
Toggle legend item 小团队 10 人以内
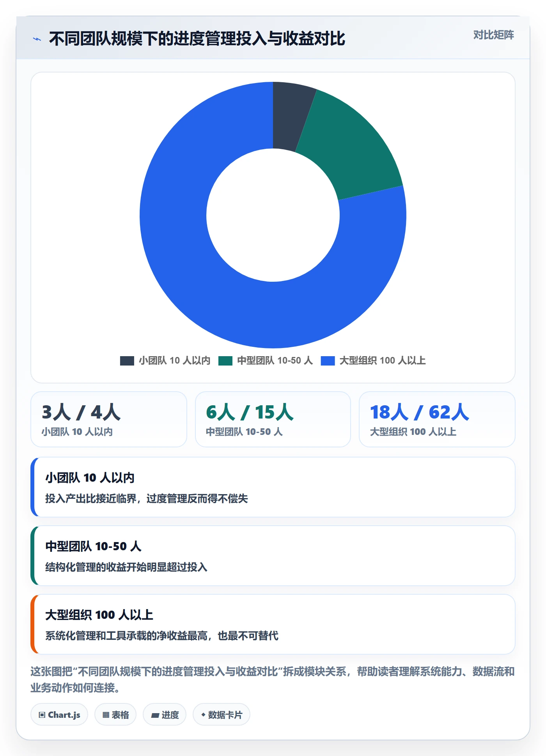165,360
